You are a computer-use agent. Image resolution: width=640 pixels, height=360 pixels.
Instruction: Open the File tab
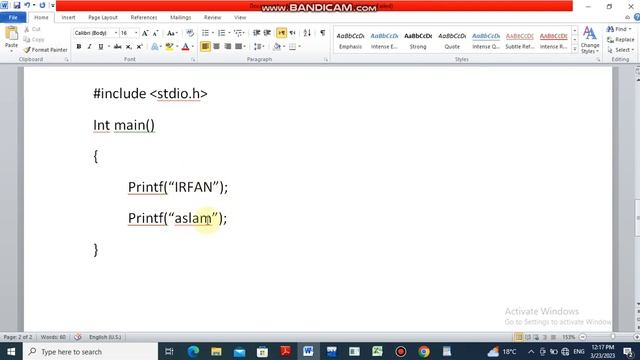(x=13, y=18)
